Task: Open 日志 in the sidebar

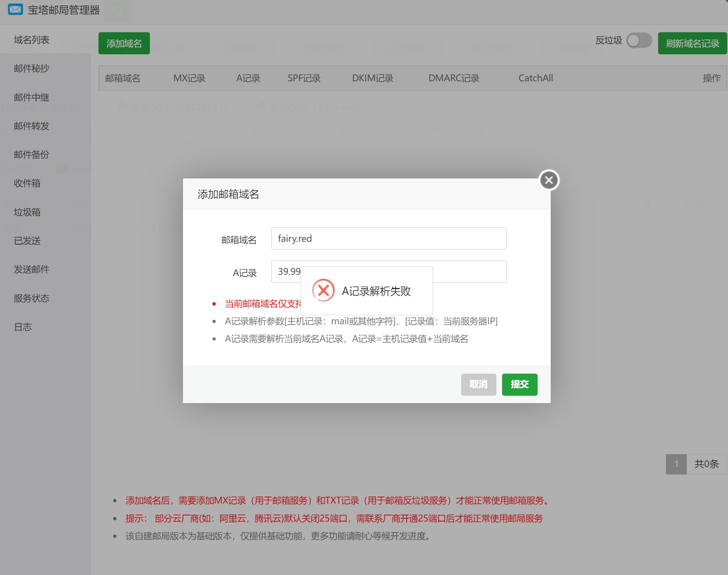Action: (x=23, y=327)
